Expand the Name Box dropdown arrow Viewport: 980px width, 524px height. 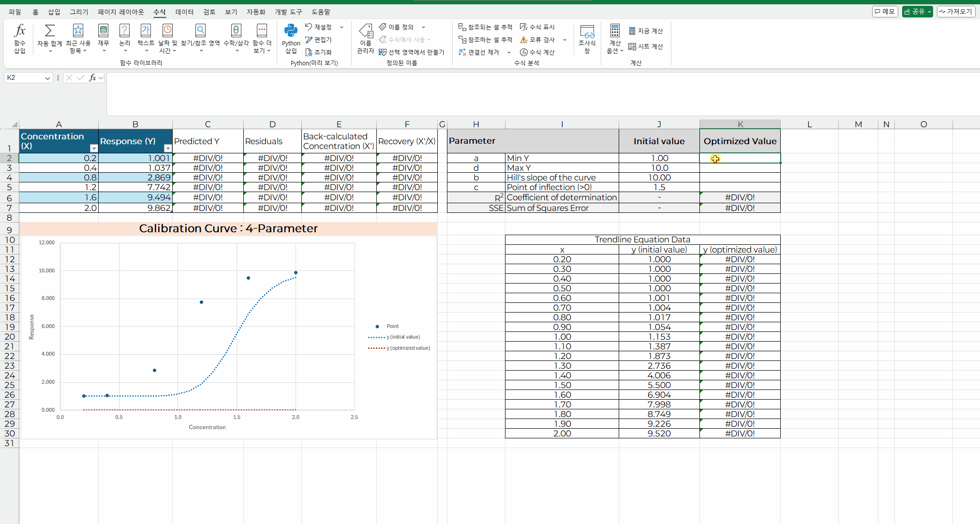[x=47, y=78]
